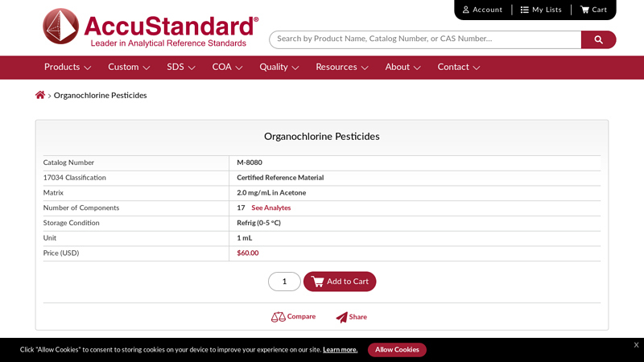
Task: Click Organochlorine Pesticides breadcrumb text
Action: pyautogui.click(x=100, y=95)
